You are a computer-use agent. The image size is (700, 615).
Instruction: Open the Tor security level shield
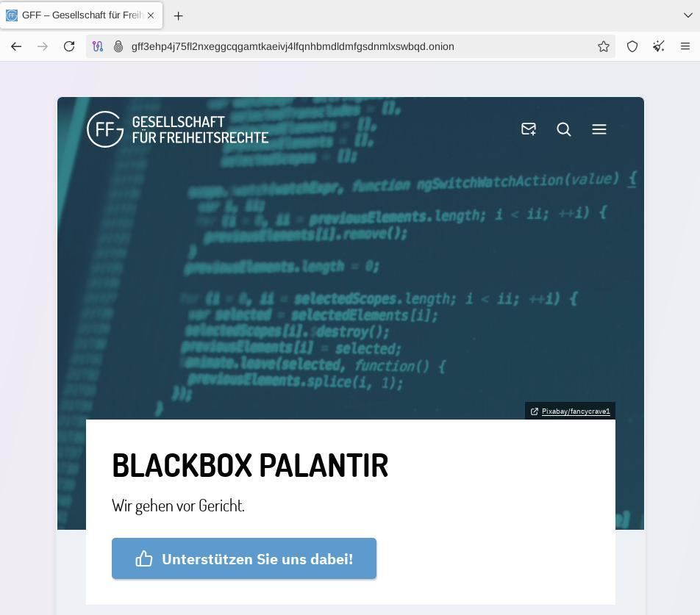pos(632,46)
